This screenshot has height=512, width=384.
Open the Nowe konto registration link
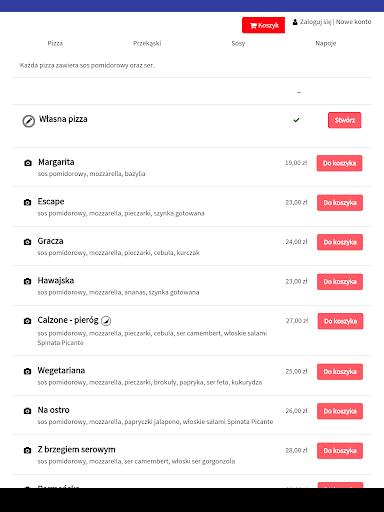[x=353, y=22]
